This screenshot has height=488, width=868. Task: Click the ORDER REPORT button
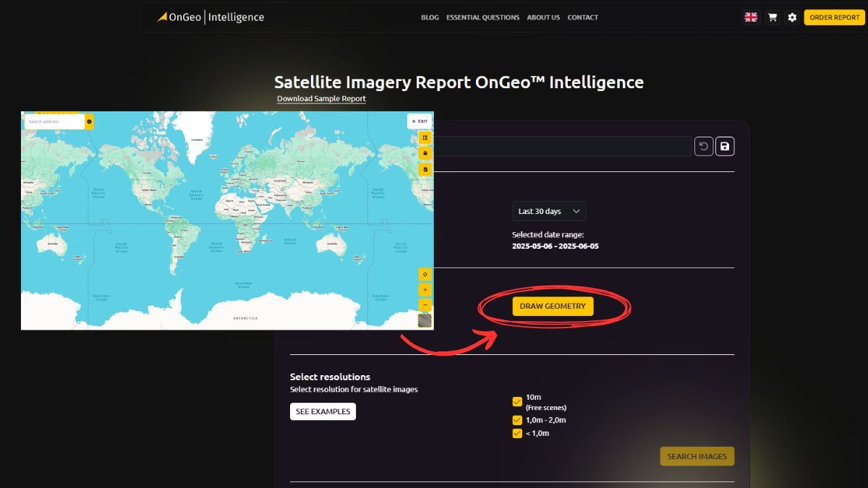[x=834, y=17]
